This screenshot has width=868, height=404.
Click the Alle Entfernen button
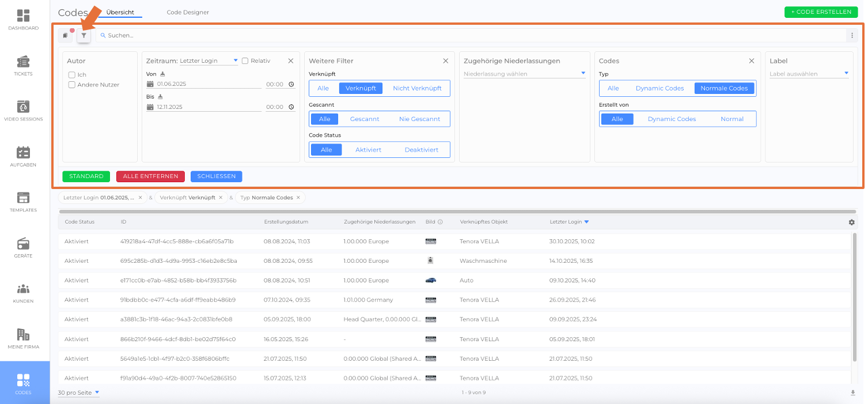tap(150, 176)
